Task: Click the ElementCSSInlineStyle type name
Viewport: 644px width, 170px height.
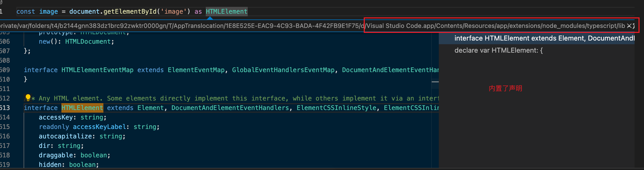Action: tap(336, 108)
